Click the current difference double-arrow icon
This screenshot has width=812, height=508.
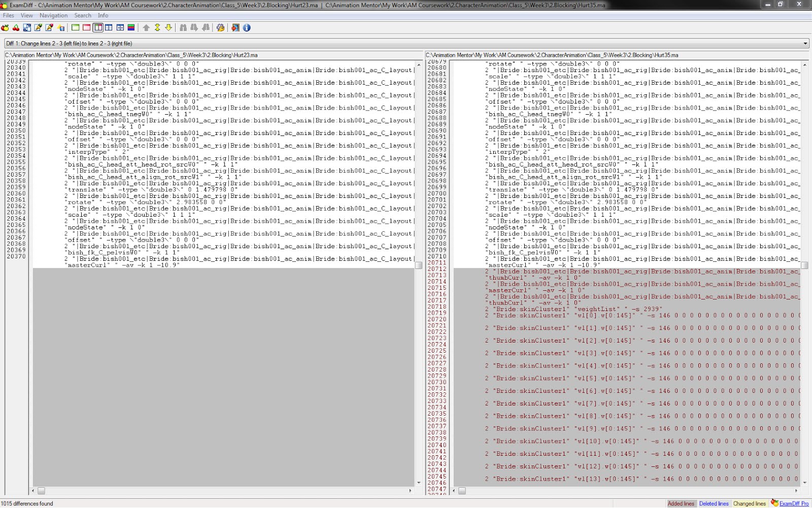(x=157, y=28)
